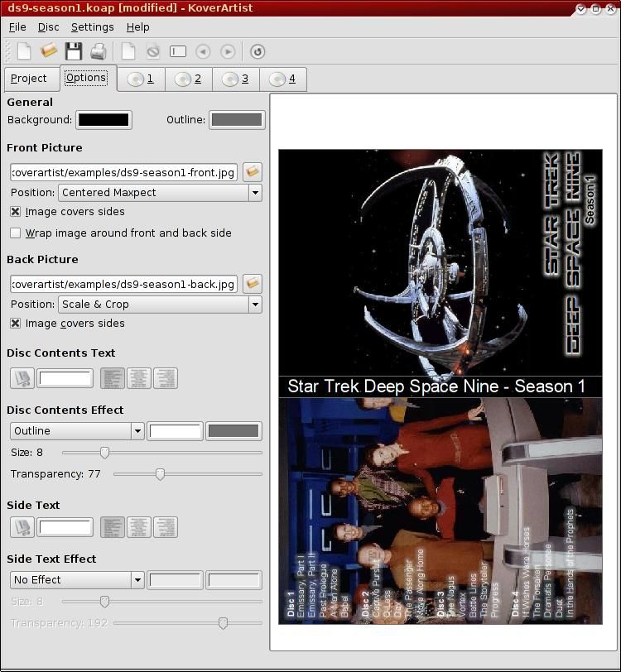Switch to disc tab 4

(283, 79)
